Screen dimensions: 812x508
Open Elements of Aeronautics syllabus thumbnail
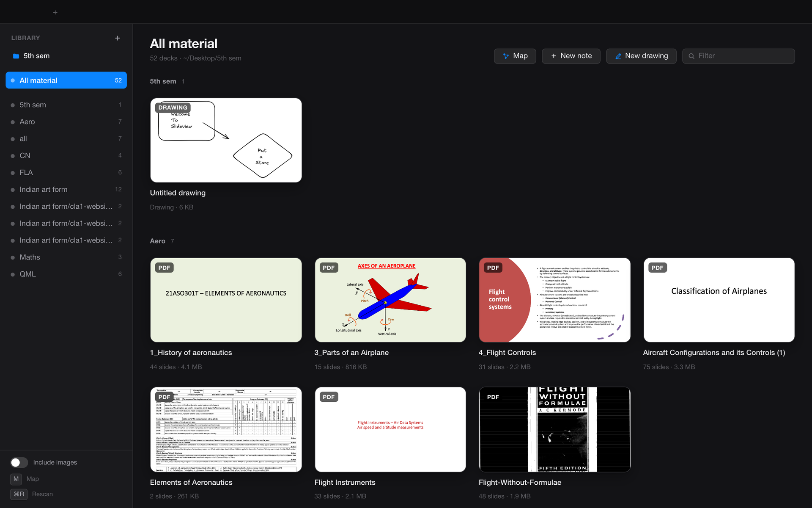(x=226, y=429)
